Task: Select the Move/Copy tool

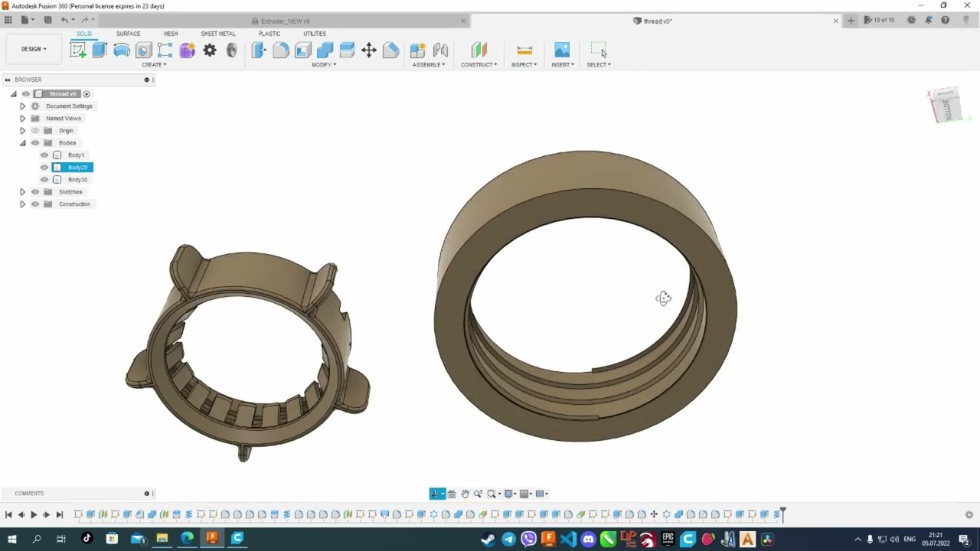Action: point(369,51)
